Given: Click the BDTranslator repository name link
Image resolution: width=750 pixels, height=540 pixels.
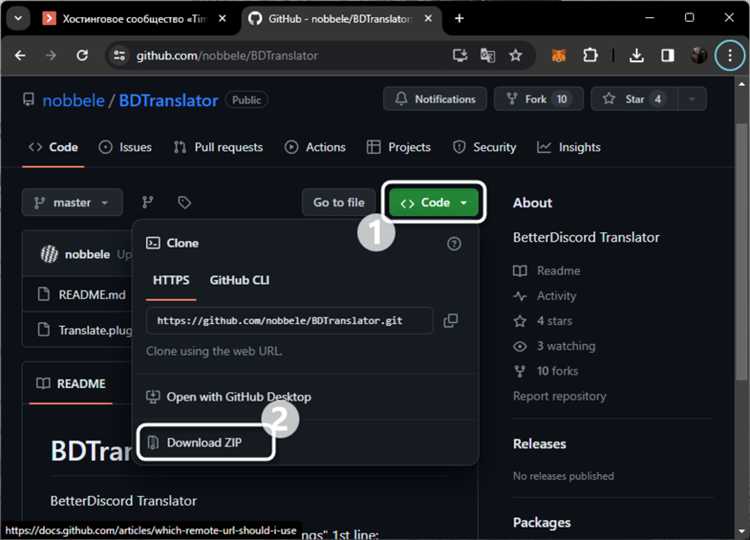Looking at the screenshot, I should [x=168, y=100].
